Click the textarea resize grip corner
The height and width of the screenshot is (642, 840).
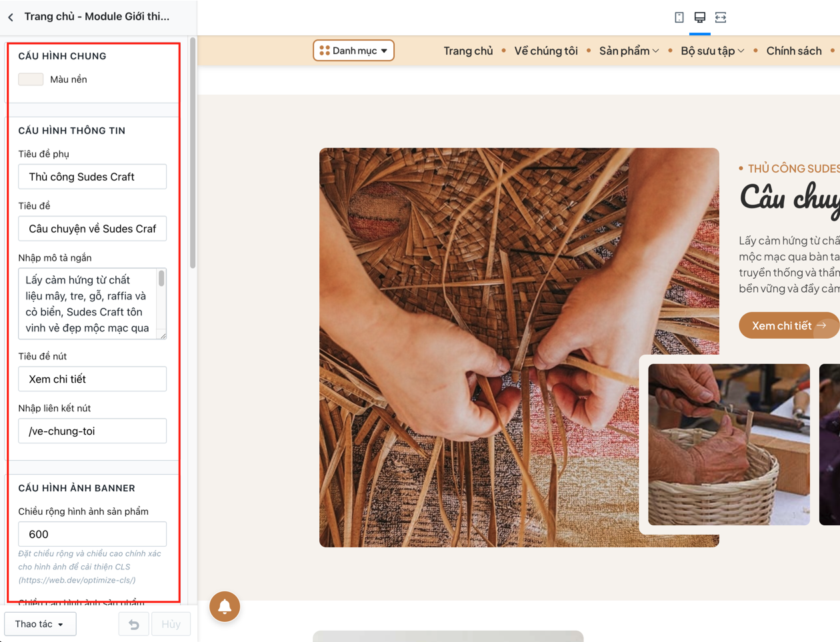coord(162,335)
